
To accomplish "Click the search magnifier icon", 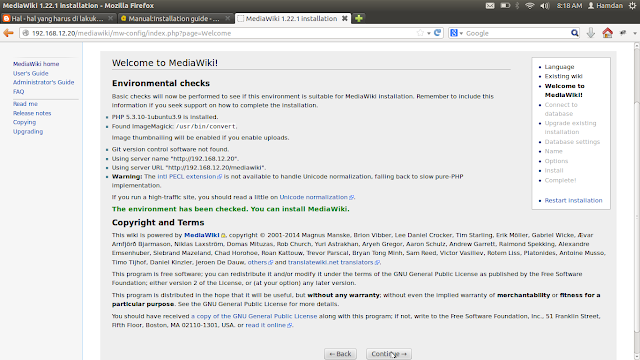I will point(574,33).
